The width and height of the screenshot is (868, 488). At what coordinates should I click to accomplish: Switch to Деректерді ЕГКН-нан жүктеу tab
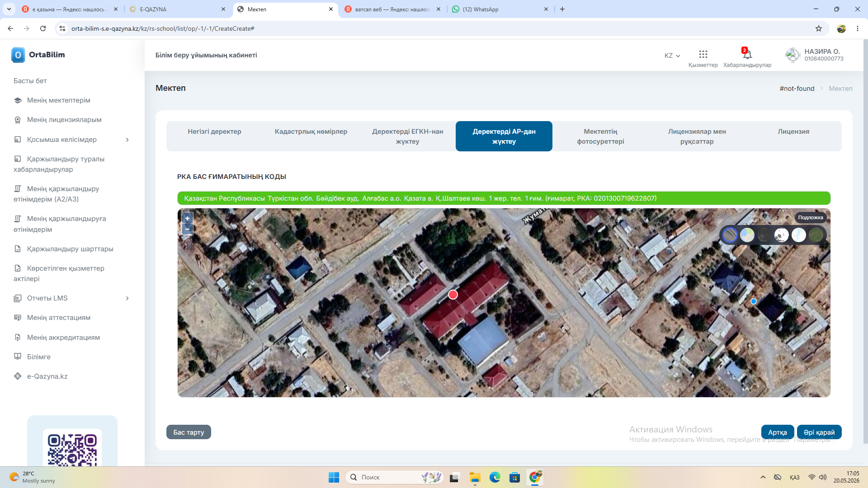click(x=408, y=136)
